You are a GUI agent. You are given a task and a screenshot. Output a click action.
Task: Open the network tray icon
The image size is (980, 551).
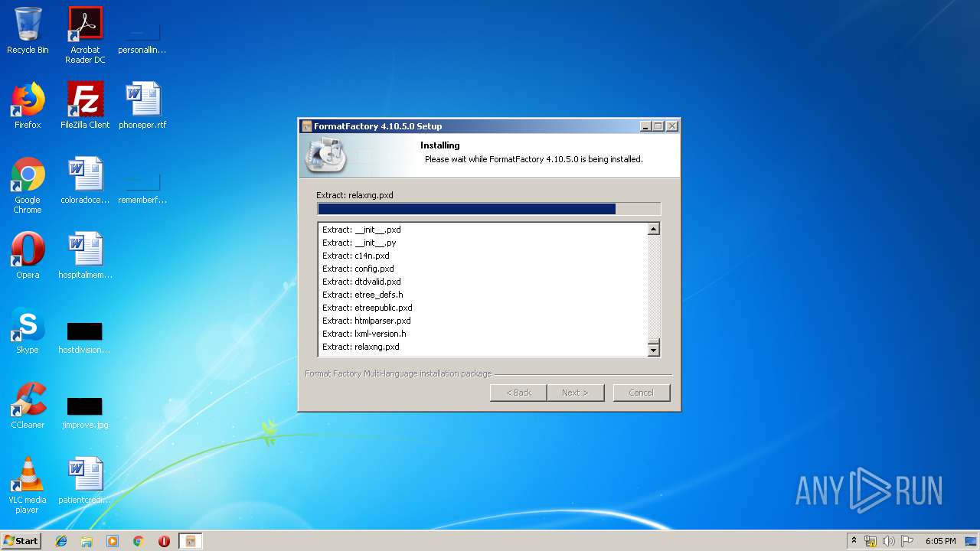[x=871, y=541]
